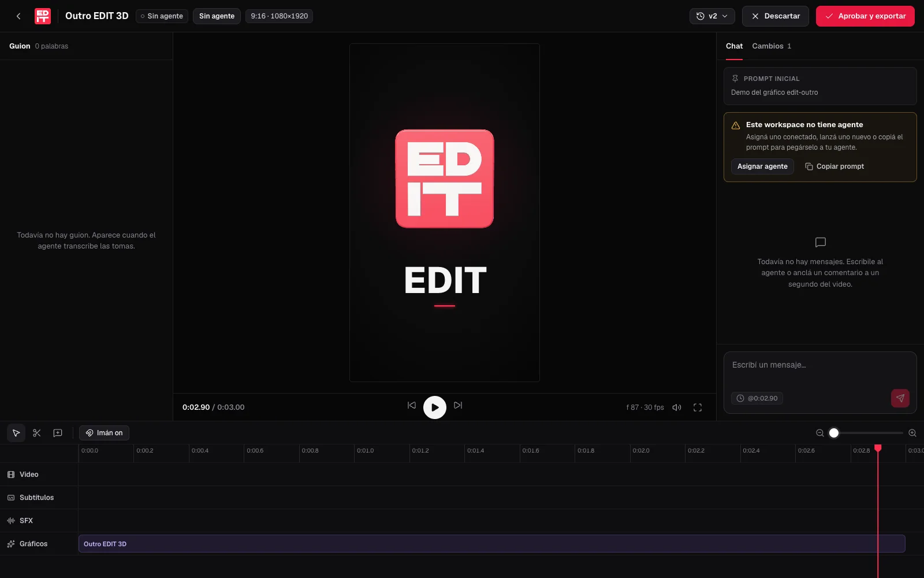Mute the preview volume
Image resolution: width=924 pixels, height=578 pixels.
click(677, 407)
